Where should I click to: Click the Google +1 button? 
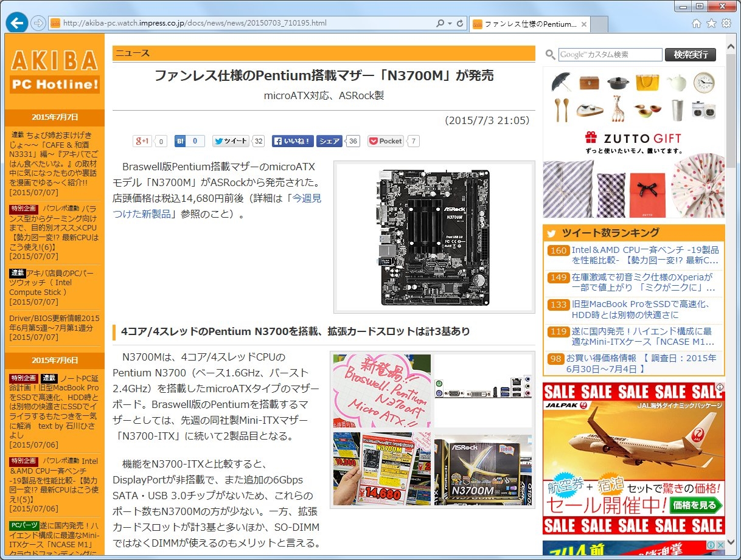(142, 141)
